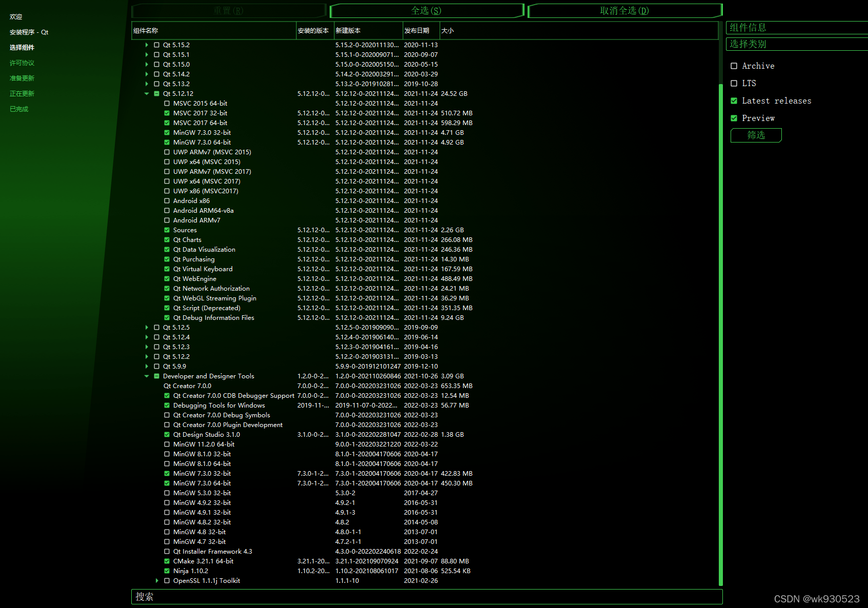Click the 许可协议 step in sidebar

click(22, 63)
